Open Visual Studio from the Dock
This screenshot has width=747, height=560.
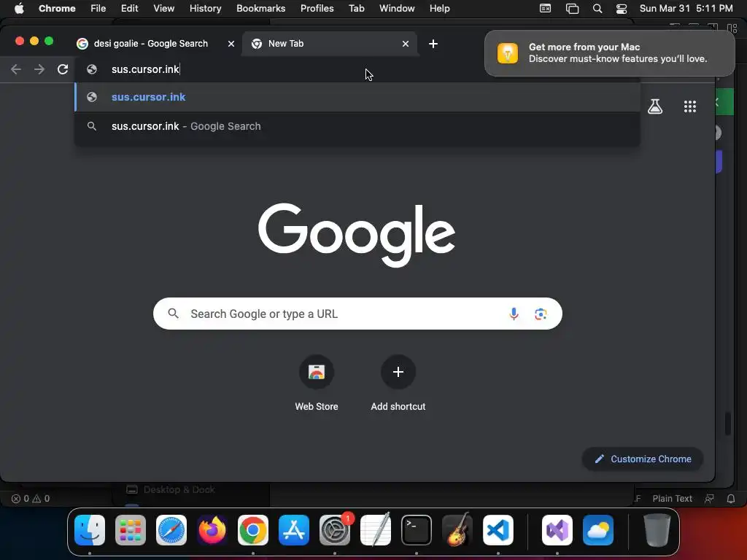(557, 530)
